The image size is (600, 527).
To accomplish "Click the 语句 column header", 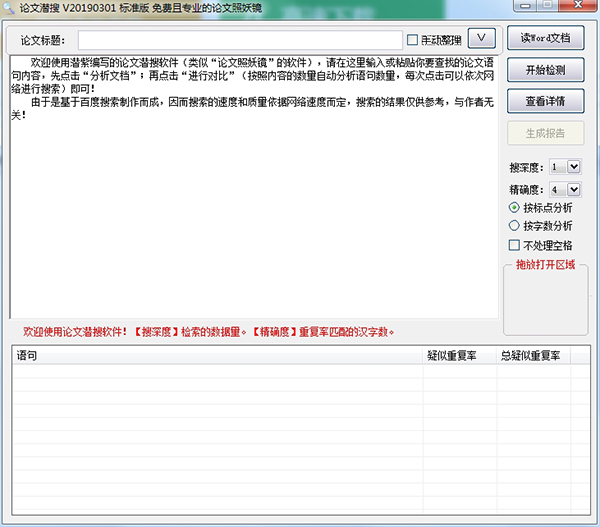I will pyautogui.click(x=218, y=356).
